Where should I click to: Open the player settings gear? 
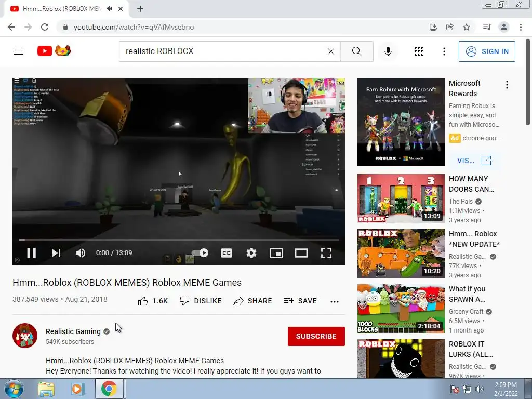251,253
